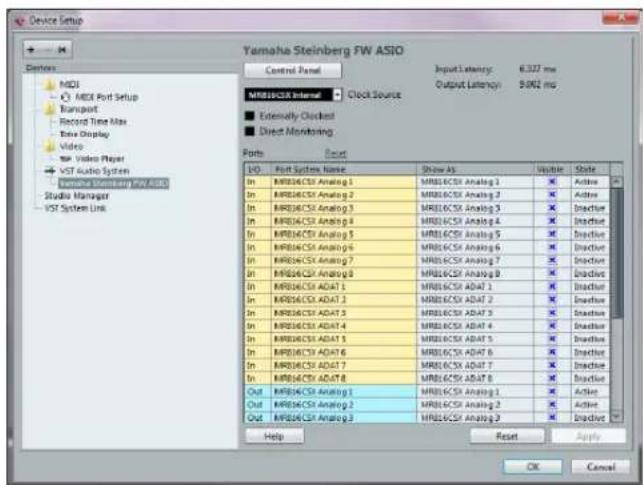Toggle Externally Clocked checkbox
The image size is (643, 485).
tap(249, 116)
